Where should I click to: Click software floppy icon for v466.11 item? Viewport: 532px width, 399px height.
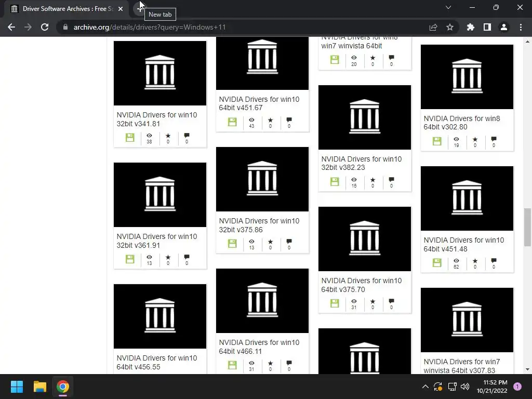(232, 365)
